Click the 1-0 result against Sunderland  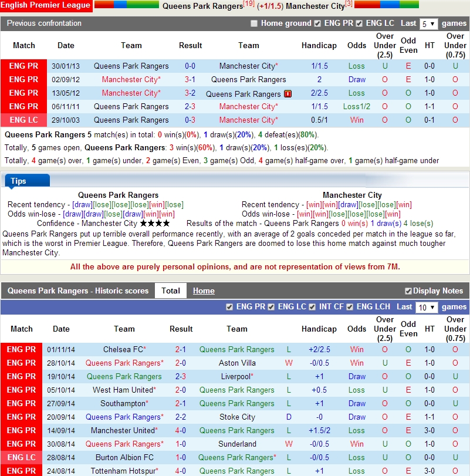pyautogui.click(x=181, y=444)
